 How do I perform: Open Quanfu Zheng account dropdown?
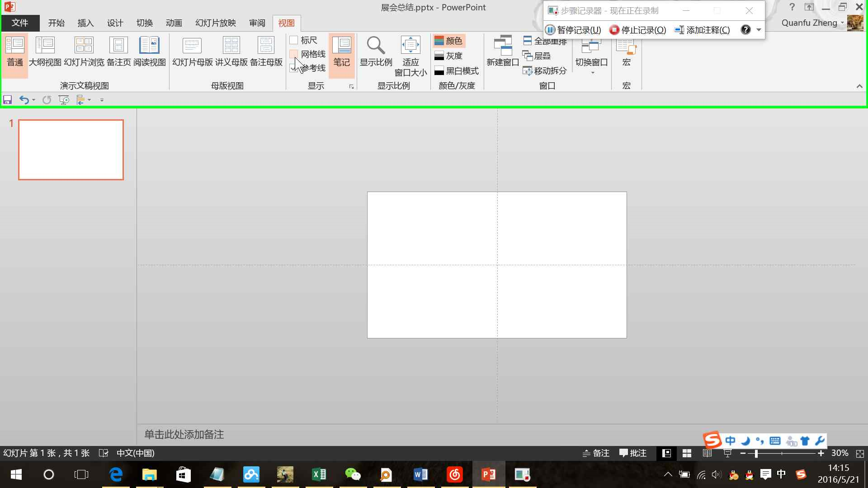click(813, 23)
